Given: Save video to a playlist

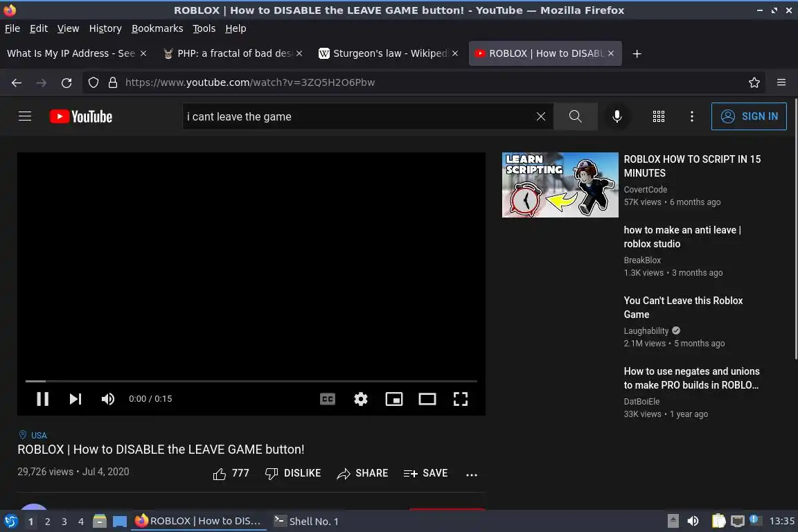Looking at the screenshot, I should (x=425, y=473).
